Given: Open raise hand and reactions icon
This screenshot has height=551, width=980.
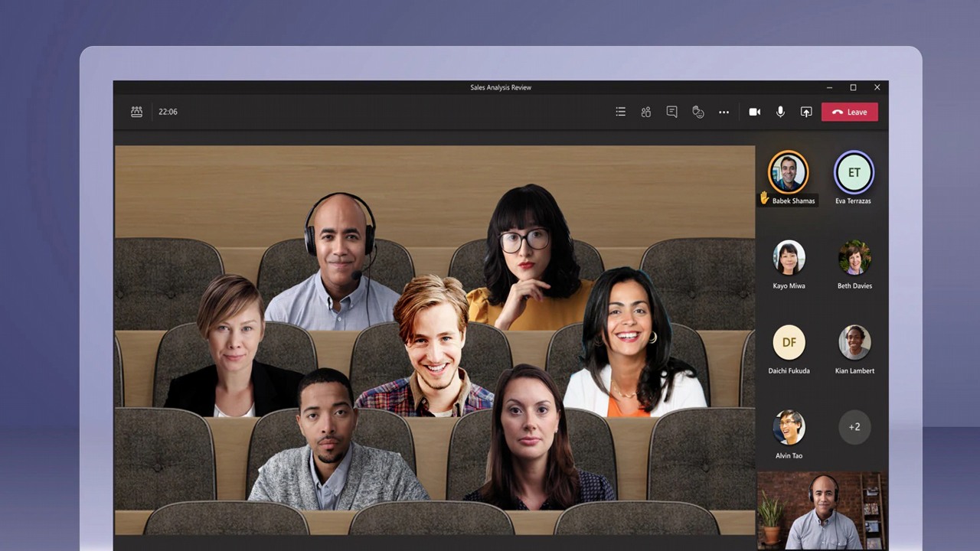Looking at the screenshot, I should point(697,112).
